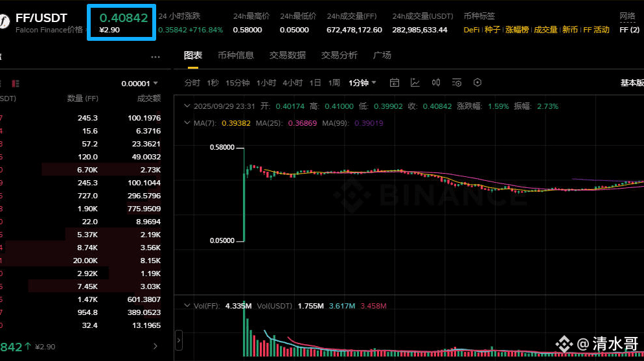Viewport: 644px width, 361px height.
Task: Click the 24h change +716.84% value
Action: tap(206, 30)
